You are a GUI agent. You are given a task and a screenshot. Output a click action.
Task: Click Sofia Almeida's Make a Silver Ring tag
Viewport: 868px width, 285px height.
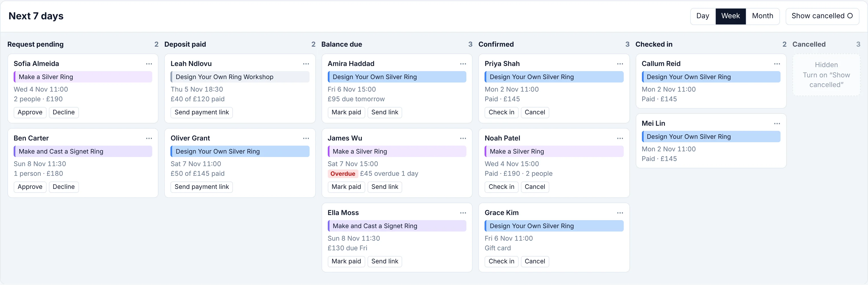pos(83,77)
